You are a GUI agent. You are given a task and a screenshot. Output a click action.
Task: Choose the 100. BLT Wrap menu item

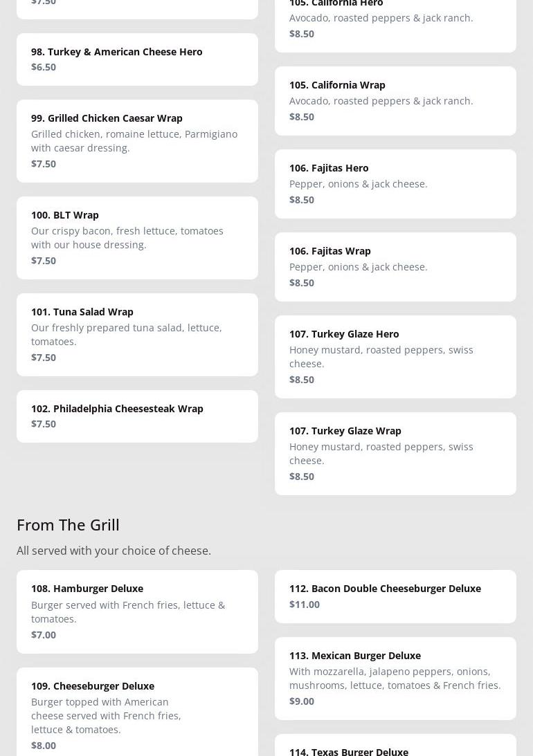pyautogui.click(x=137, y=237)
